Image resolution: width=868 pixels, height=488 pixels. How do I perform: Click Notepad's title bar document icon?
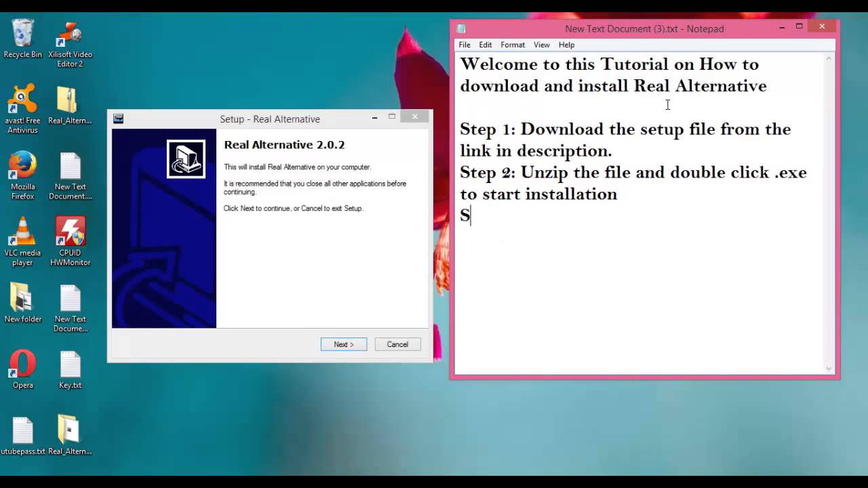point(461,28)
